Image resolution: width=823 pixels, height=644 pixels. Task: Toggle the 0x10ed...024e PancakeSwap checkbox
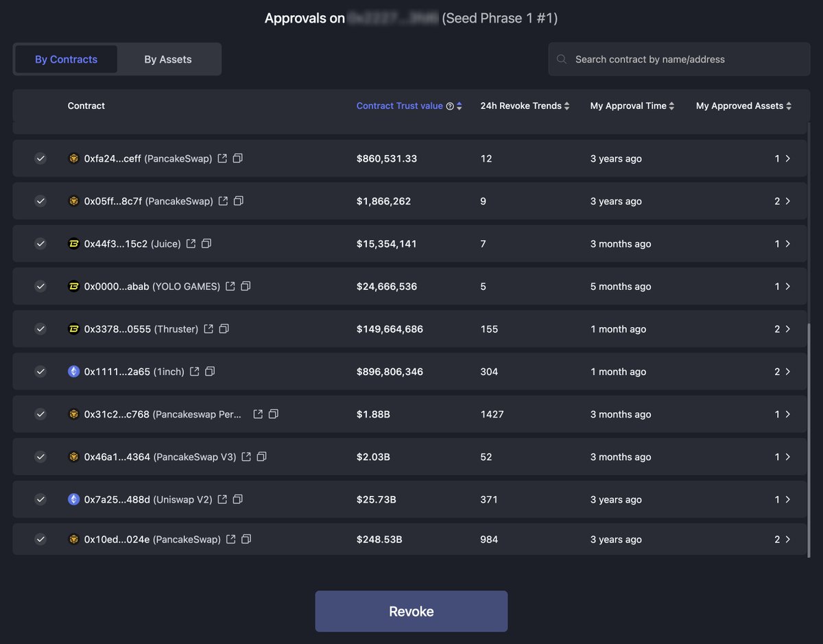tap(40, 539)
